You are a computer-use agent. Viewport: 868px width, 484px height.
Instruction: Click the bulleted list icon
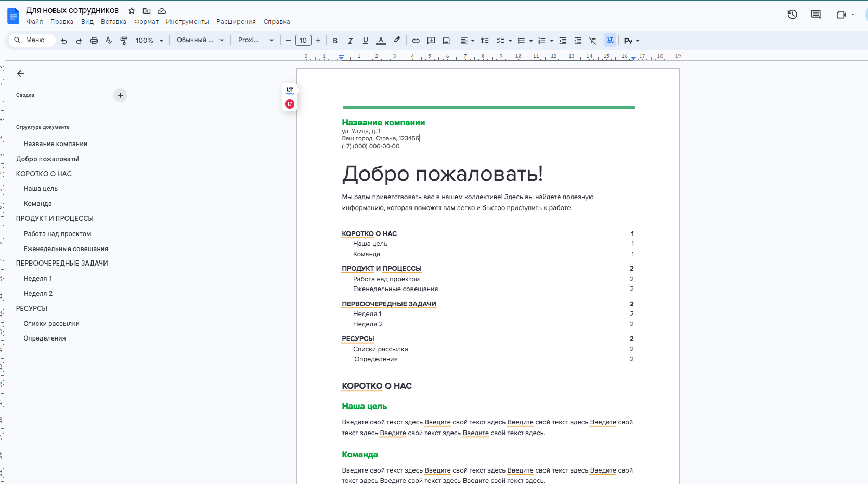click(521, 41)
